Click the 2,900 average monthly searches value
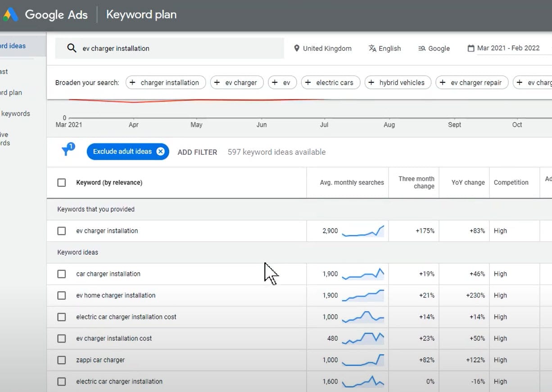This screenshot has height=392, width=552. point(330,231)
